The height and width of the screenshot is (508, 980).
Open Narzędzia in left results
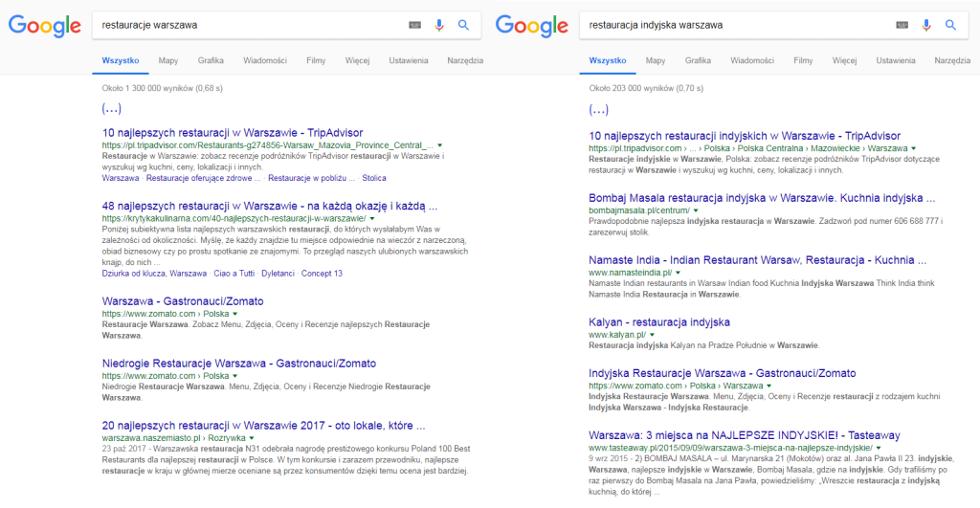(x=465, y=60)
